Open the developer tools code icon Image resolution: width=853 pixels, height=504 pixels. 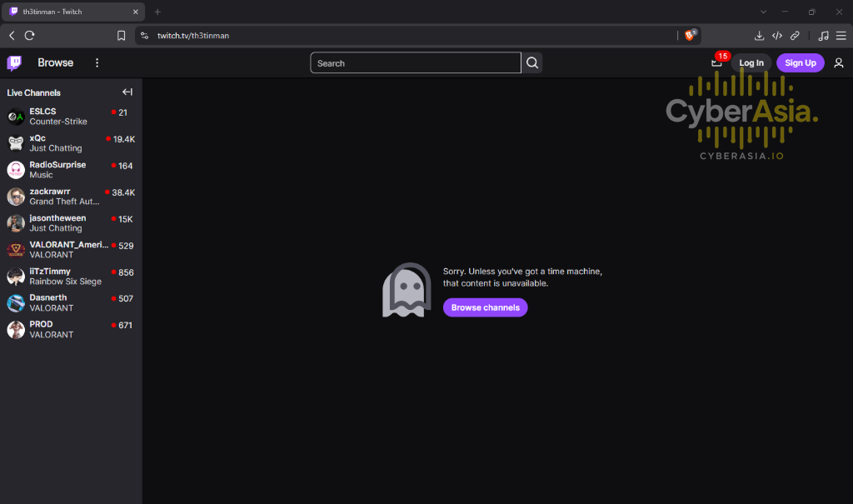[x=777, y=35]
